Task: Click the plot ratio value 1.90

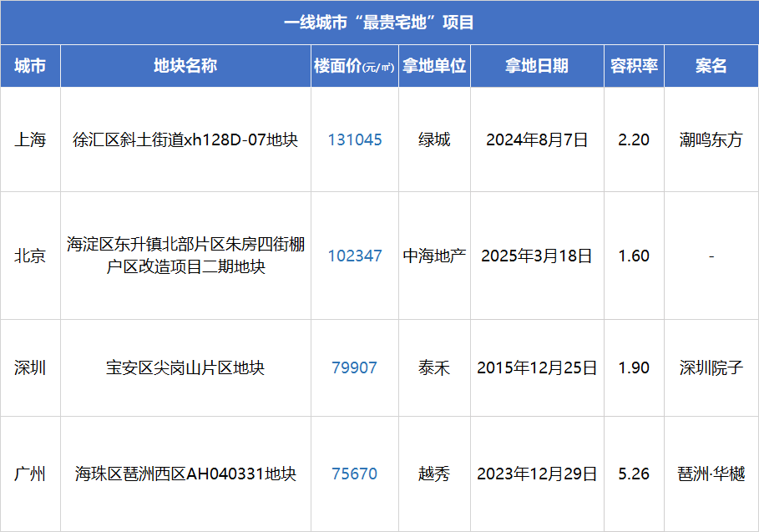Action: point(634,368)
